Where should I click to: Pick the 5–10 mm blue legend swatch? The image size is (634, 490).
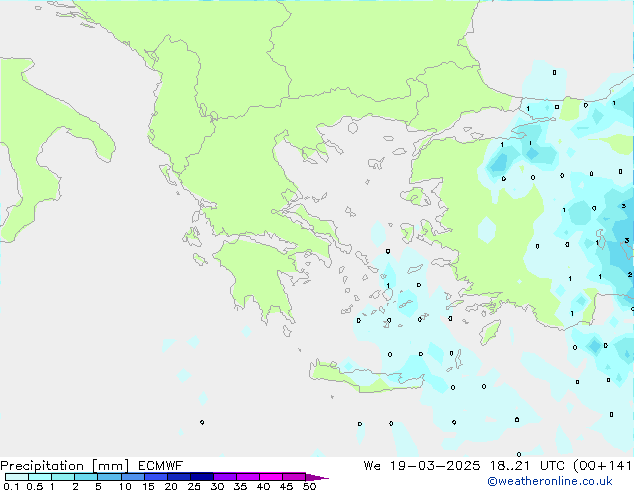tap(109, 477)
